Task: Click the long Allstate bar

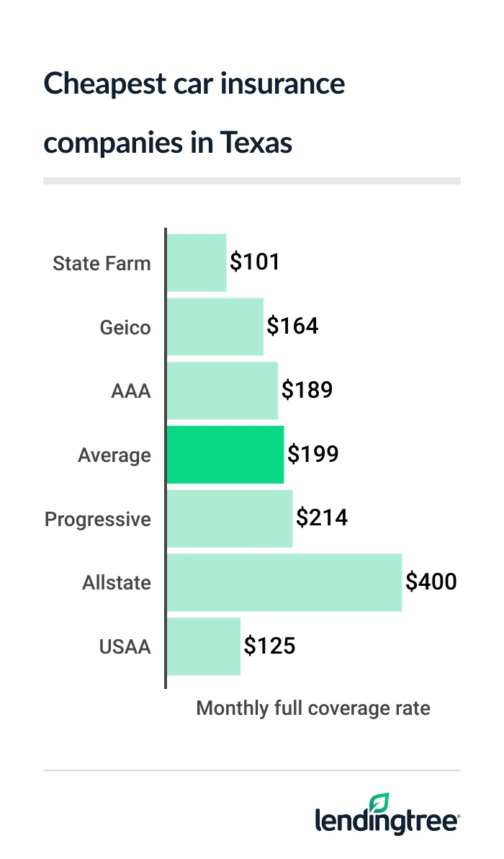Action: tap(284, 582)
